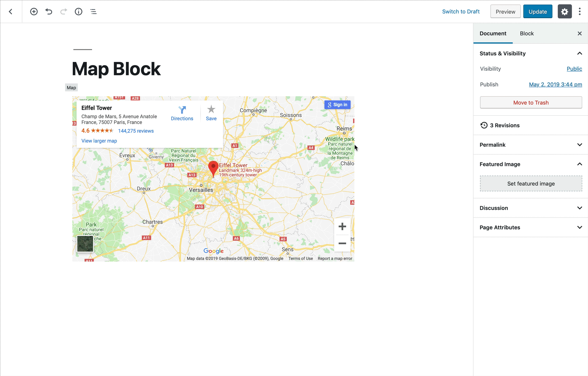Click the Reims label on the map

344,129
